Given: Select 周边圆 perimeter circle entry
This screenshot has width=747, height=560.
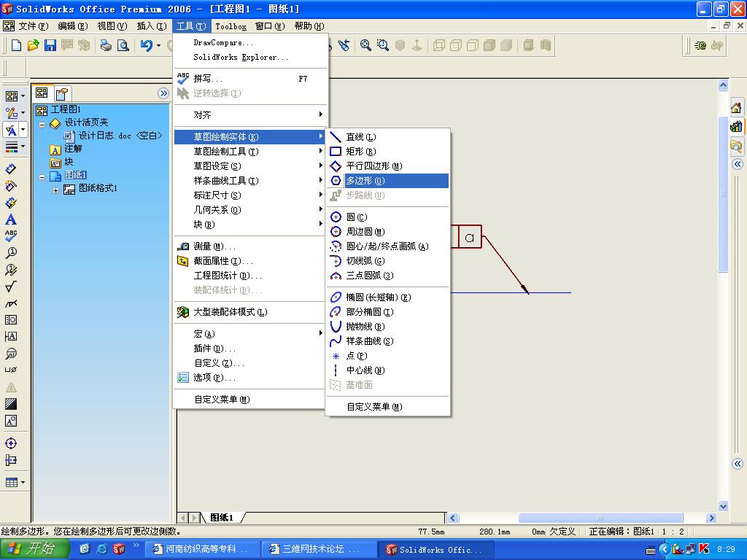Looking at the screenshot, I should tap(387, 231).
